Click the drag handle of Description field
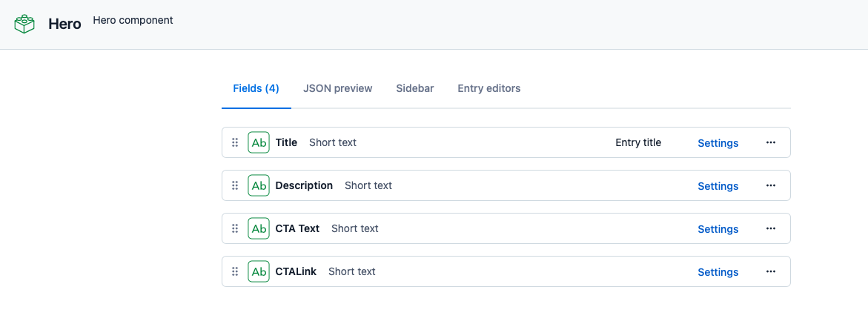This screenshot has width=868, height=327. [235, 185]
